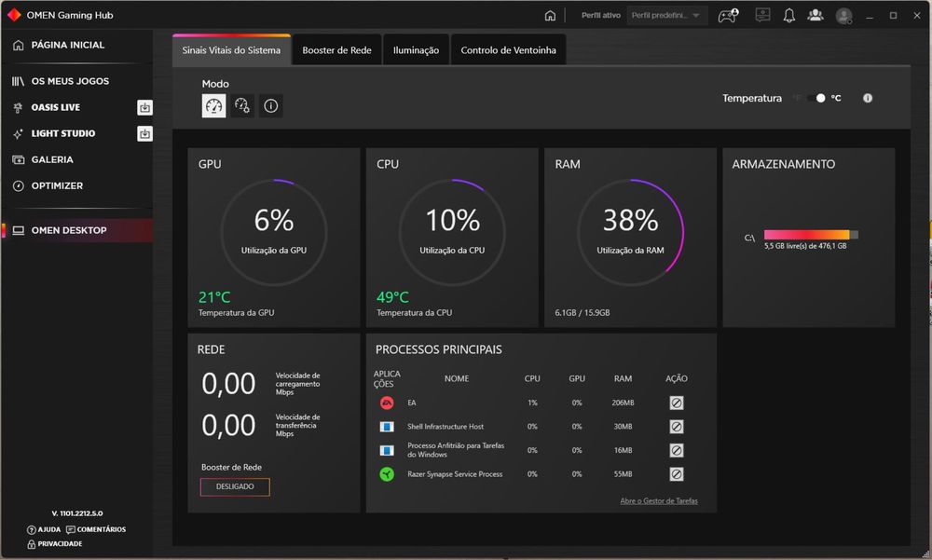
Task: Open the Abre o Gestor de Tarefas link
Action: [x=659, y=500]
